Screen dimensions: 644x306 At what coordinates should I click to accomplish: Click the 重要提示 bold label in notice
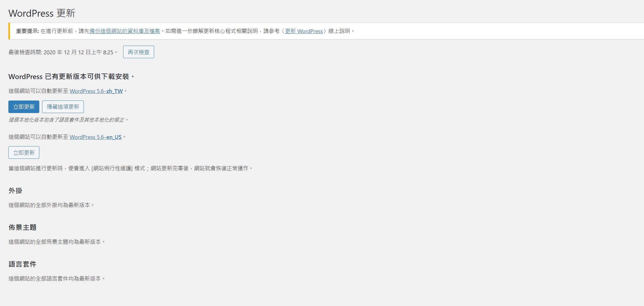[27, 31]
